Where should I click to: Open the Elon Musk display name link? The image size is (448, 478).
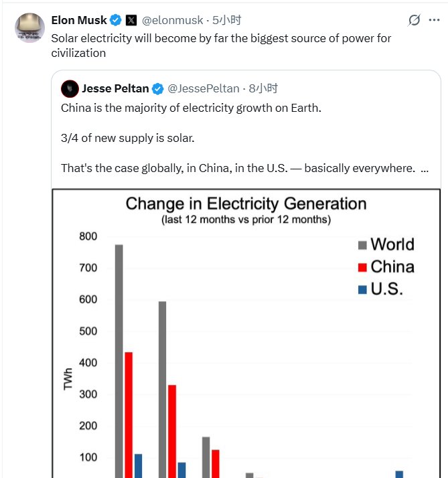click(x=80, y=20)
